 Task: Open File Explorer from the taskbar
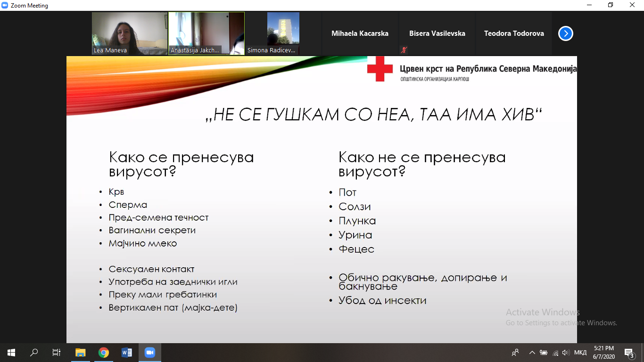click(x=81, y=353)
